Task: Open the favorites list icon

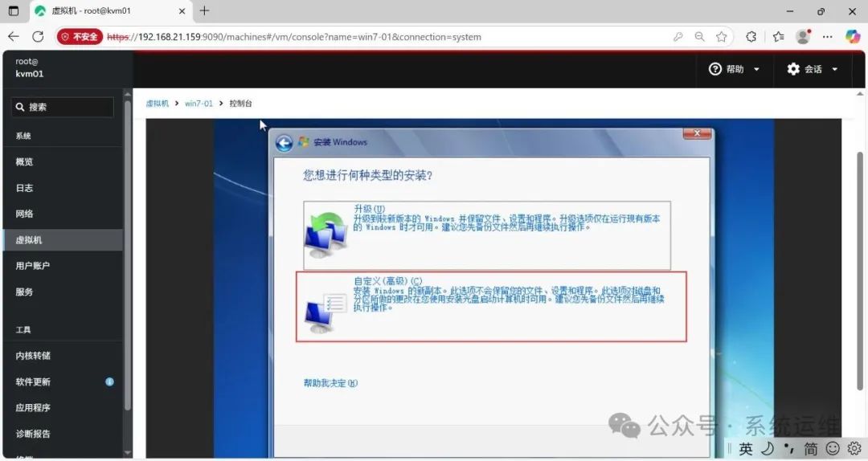Action: (778, 36)
